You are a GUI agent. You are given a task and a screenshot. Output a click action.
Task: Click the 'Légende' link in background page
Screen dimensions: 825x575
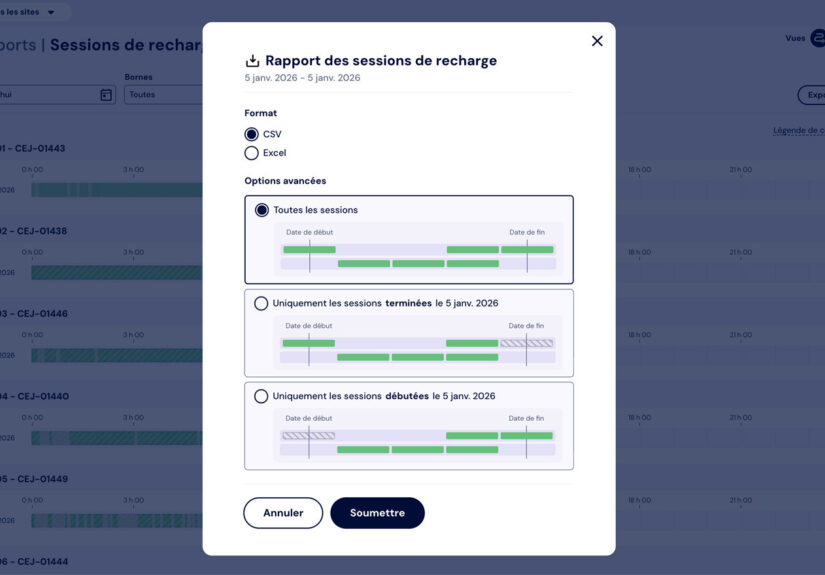(x=798, y=130)
